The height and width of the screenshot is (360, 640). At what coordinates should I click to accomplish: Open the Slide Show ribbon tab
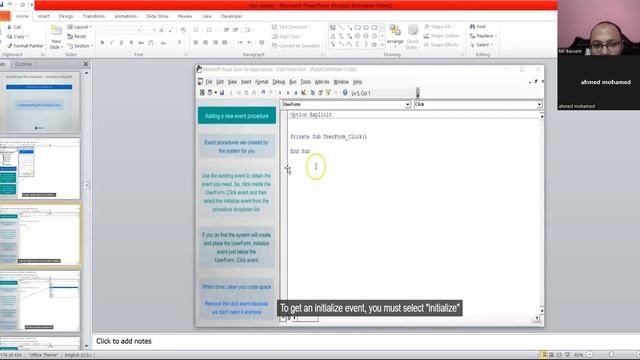(157, 16)
